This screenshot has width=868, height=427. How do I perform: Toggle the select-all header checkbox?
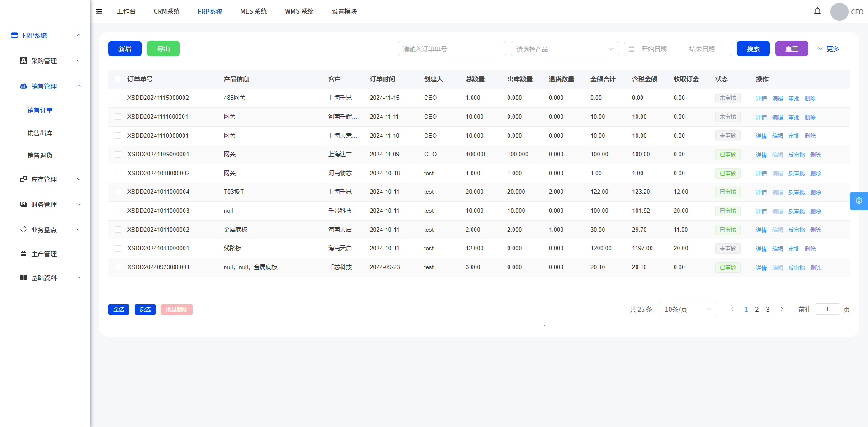click(118, 79)
